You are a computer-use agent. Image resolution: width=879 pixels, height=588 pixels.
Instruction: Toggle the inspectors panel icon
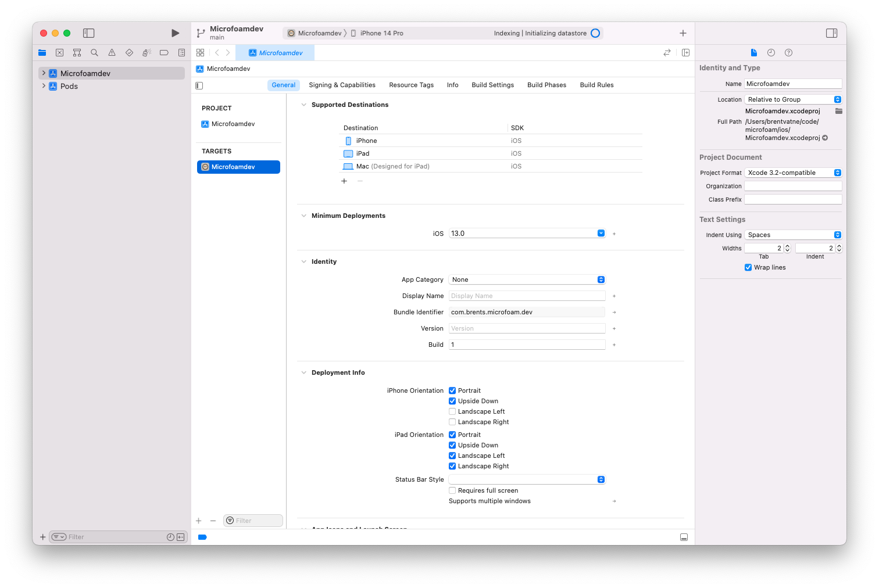832,33
